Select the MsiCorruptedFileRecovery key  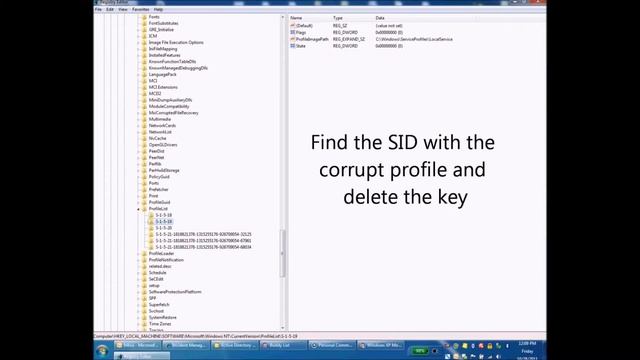(173, 113)
